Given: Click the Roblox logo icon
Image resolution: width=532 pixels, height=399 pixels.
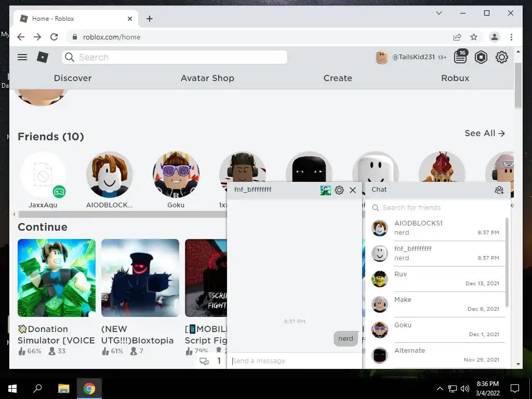Looking at the screenshot, I should tap(43, 57).
